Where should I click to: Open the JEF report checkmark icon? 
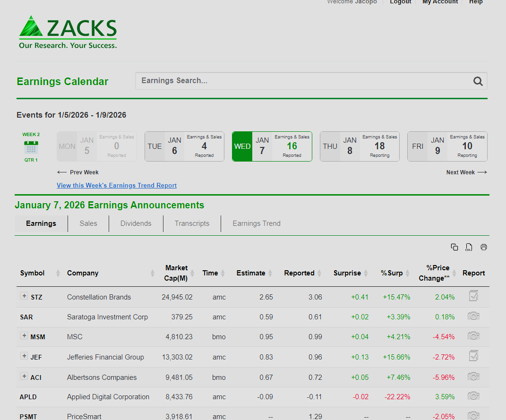tap(473, 356)
